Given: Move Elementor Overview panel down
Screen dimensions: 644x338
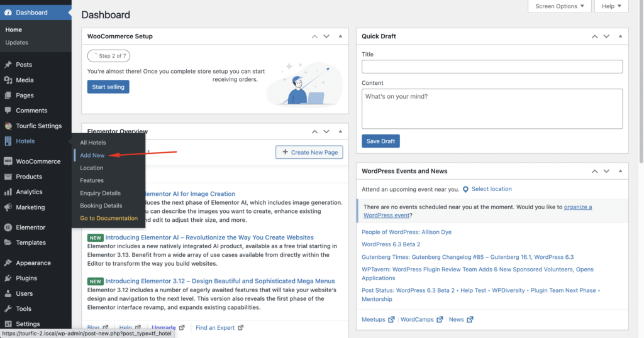Looking at the screenshot, I should pos(326,132).
